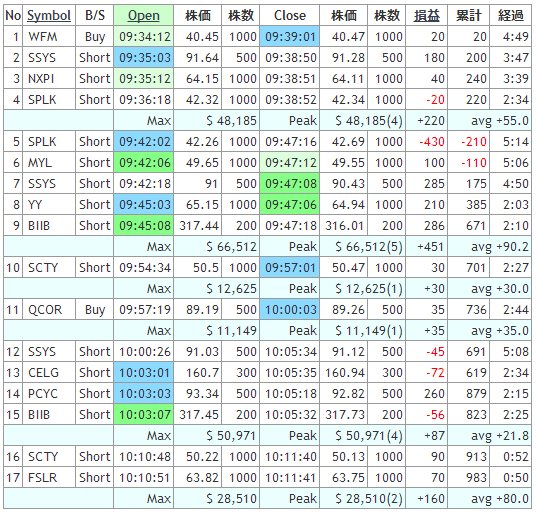This screenshot has height=514, width=536.
Task: Select open time 09:42:06
Action: 144,163
